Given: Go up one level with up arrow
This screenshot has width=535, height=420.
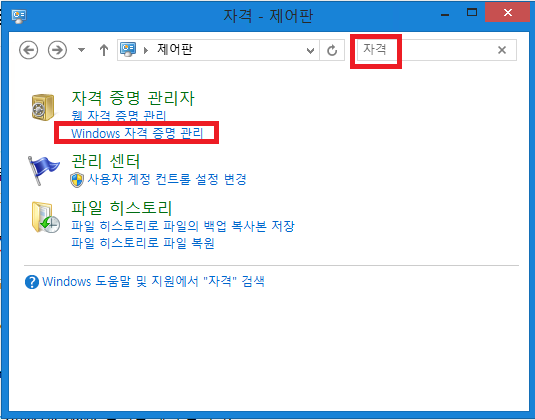Looking at the screenshot, I should (104, 50).
